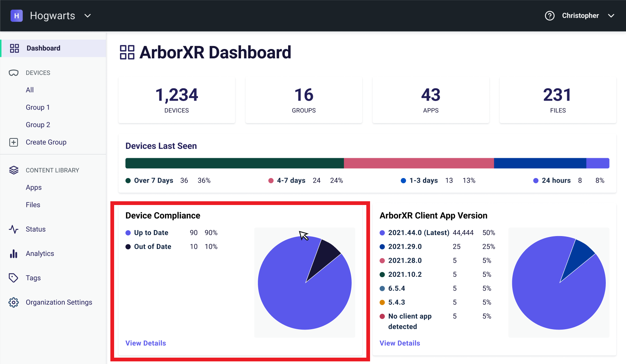Screen dimensions: 626x364
Task: Click the Christopher username
Action: pos(580,16)
